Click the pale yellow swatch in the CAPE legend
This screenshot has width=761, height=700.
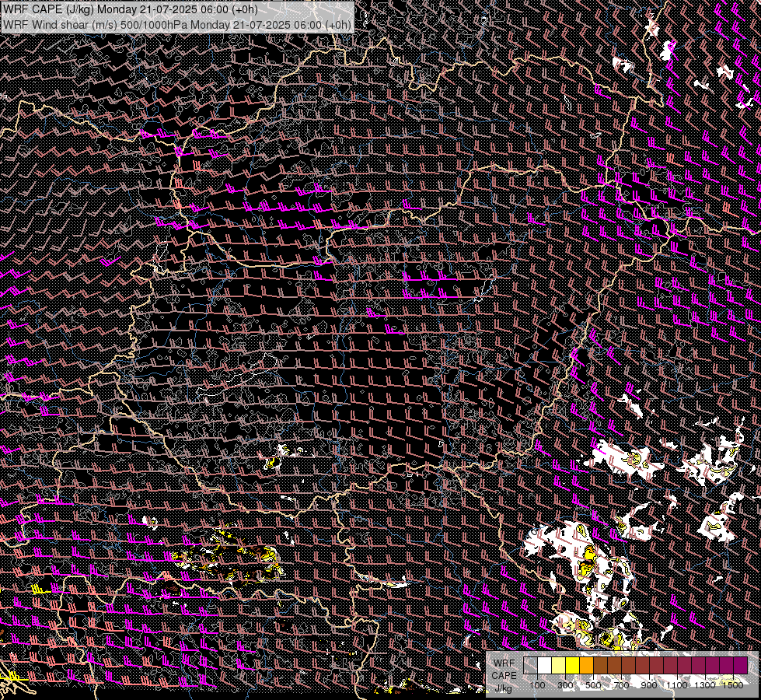559,665
